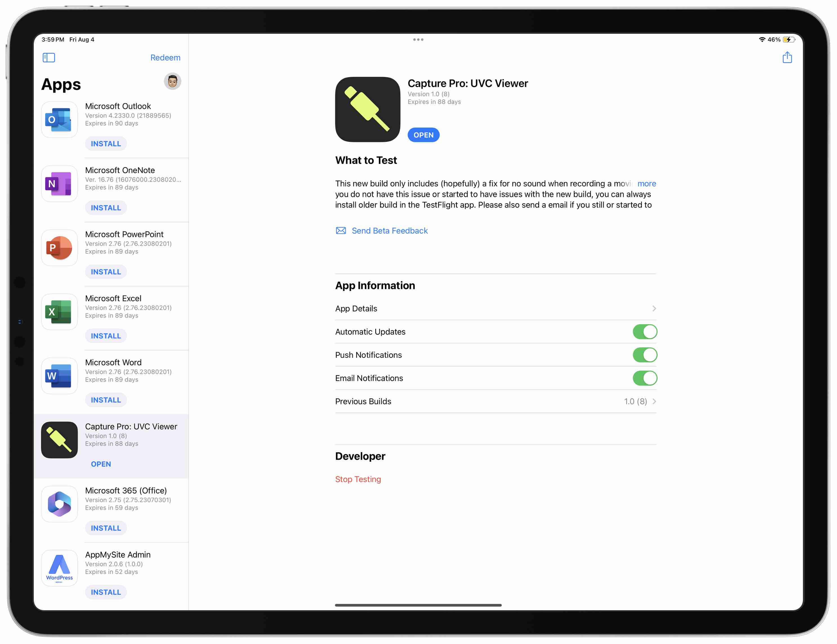Tap the sidebar collapse button
Viewport: 837px width, 644px height.
tap(48, 57)
